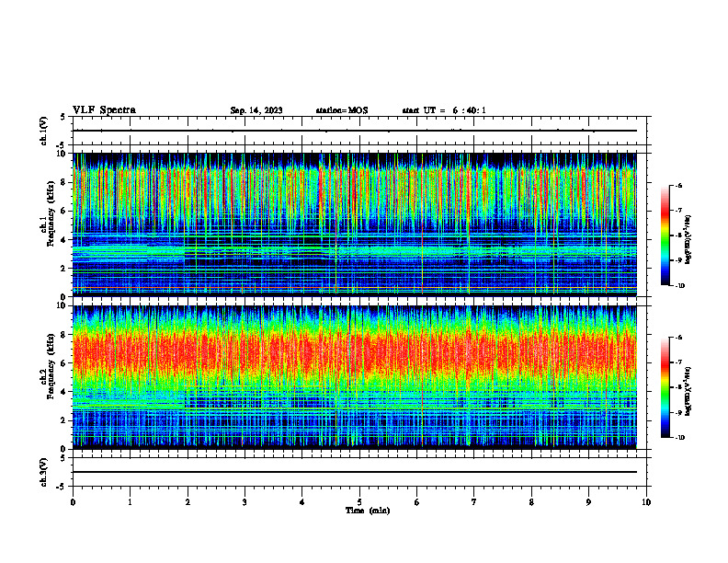Viewport: 728px width, 563px height.
Task: Click time axis tick label "7"
Action: pyautogui.click(x=474, y=502)
